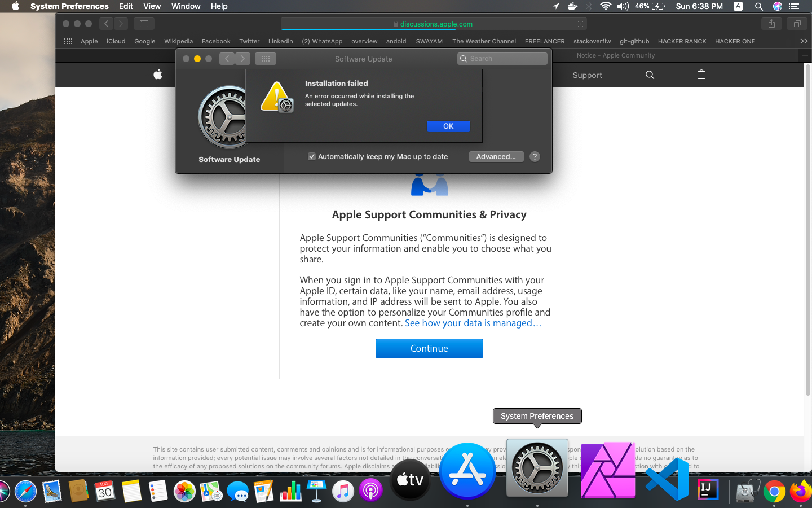
Task: Toggle Automatically keep my Mac up to date
Action: 311,156
